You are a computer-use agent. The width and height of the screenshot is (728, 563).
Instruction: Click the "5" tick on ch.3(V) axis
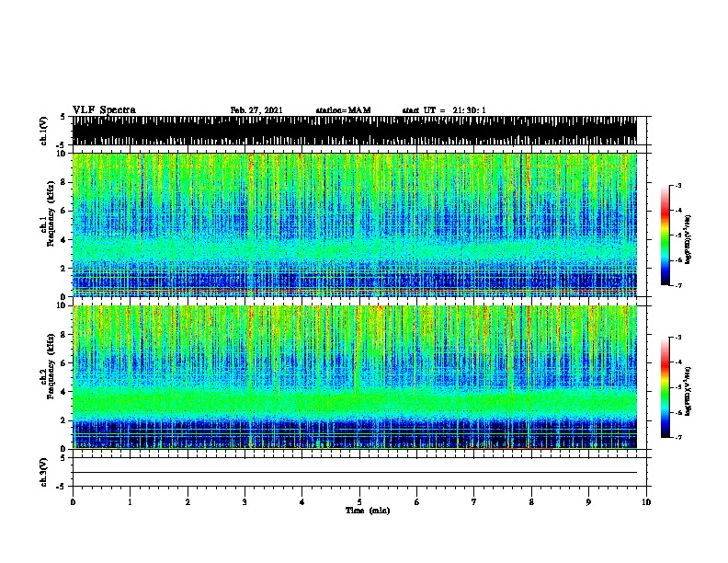[x=63, y=458]
